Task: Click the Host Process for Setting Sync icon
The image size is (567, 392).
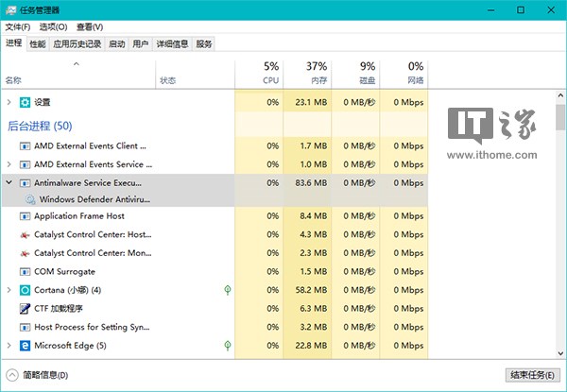Action: [25, 328]
